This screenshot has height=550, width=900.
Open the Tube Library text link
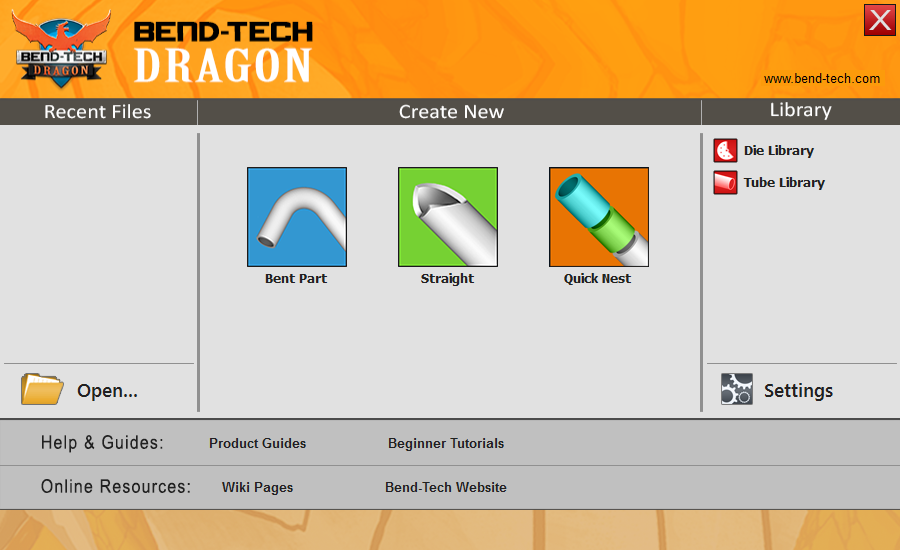click(784, 183)
